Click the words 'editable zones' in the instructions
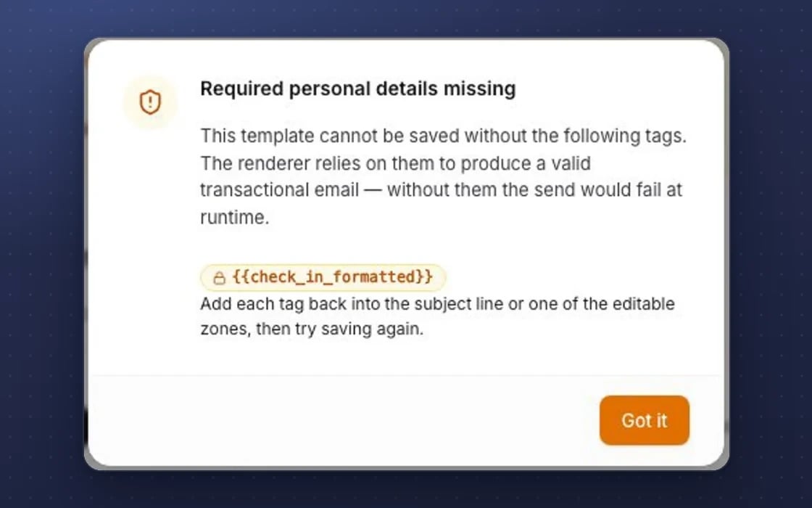Viewport: 812px width, 508px height. click(x=645, y=304)
